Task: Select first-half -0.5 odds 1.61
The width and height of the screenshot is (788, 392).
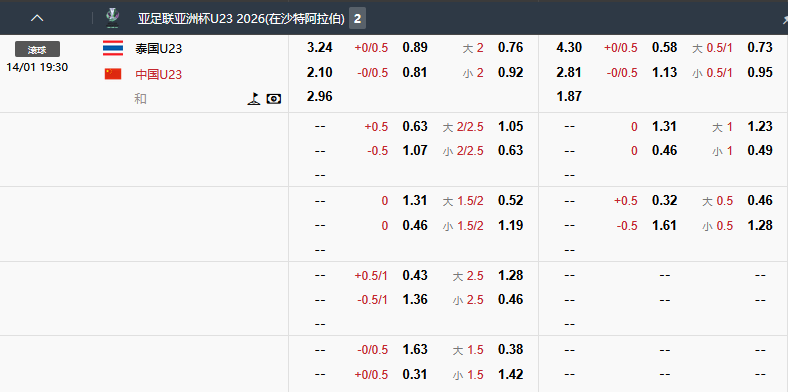Action: click(664, 225)
